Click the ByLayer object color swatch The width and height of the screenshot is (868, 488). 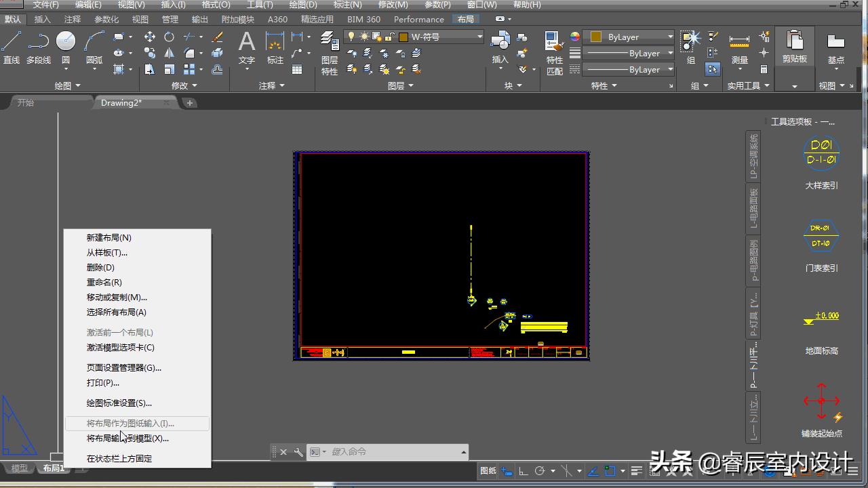pyautogui.click(x=596, y=37)
